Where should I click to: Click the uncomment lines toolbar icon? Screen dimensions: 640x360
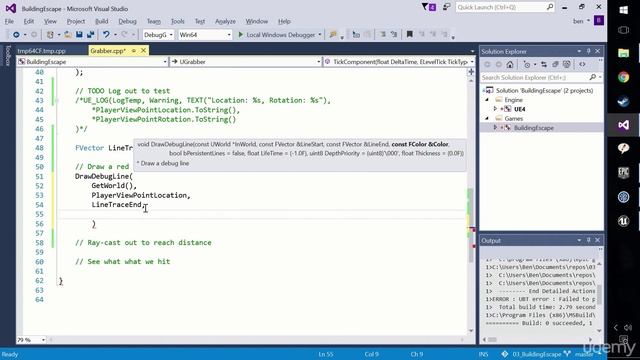(394, 35)
